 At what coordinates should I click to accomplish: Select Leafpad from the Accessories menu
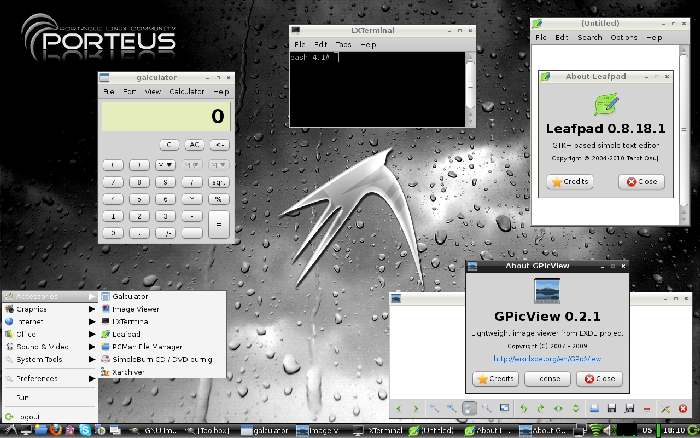coord(127,334)
